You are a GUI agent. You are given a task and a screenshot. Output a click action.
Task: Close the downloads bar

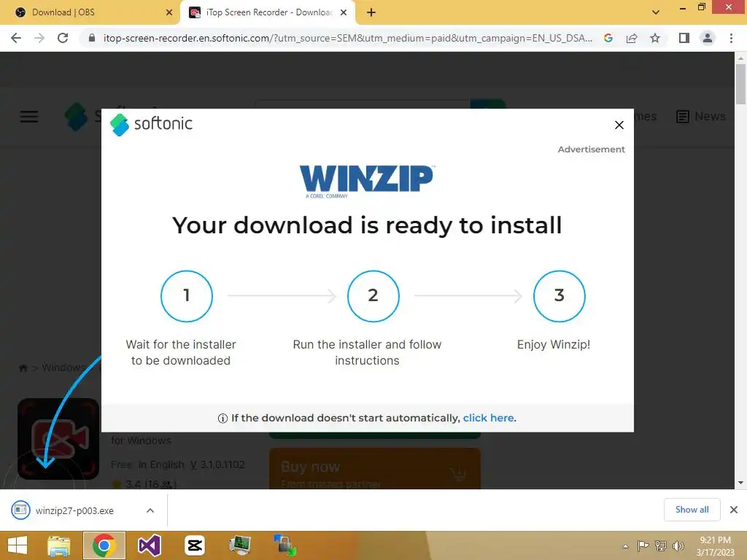[x=734, y=510]
